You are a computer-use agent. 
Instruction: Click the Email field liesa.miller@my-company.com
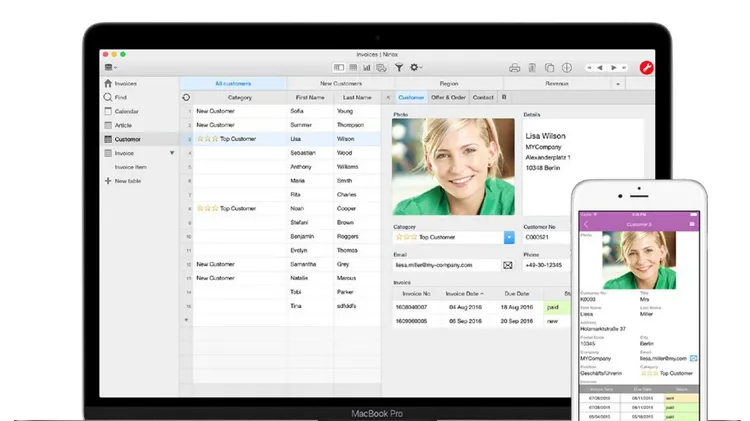(x=447, y=265)
